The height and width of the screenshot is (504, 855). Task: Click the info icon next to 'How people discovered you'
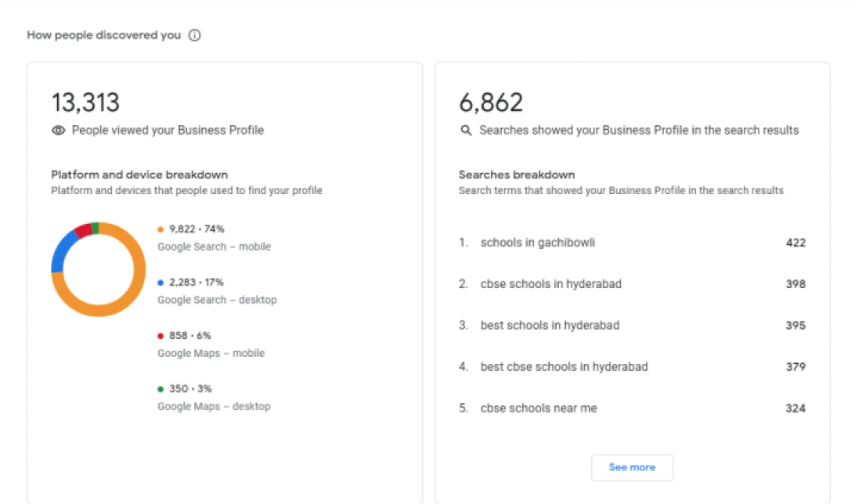193,34
